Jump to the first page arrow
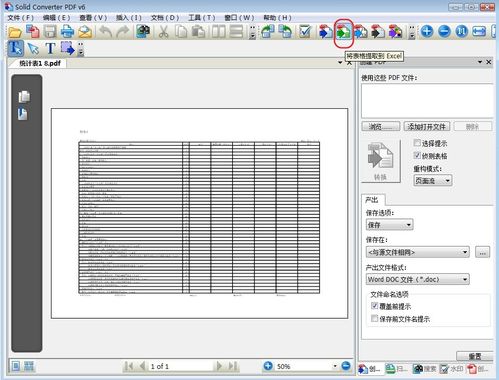Screen dimensions: 499x380 [x=129, y=366]
